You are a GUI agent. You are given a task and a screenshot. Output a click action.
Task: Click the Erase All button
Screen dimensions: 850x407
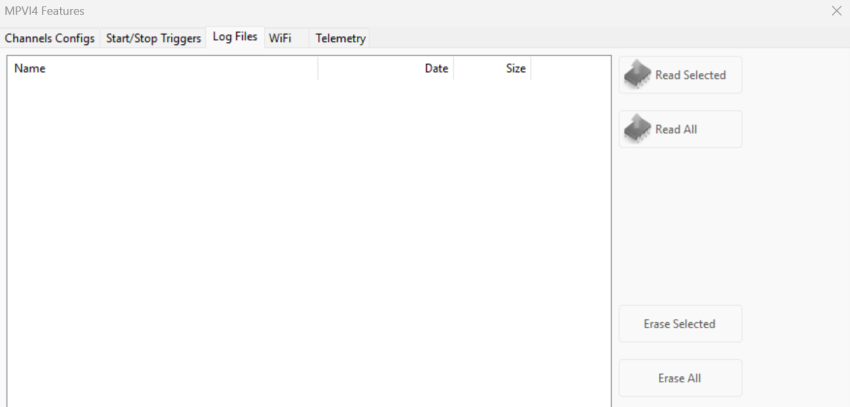(x=680, y=378)
